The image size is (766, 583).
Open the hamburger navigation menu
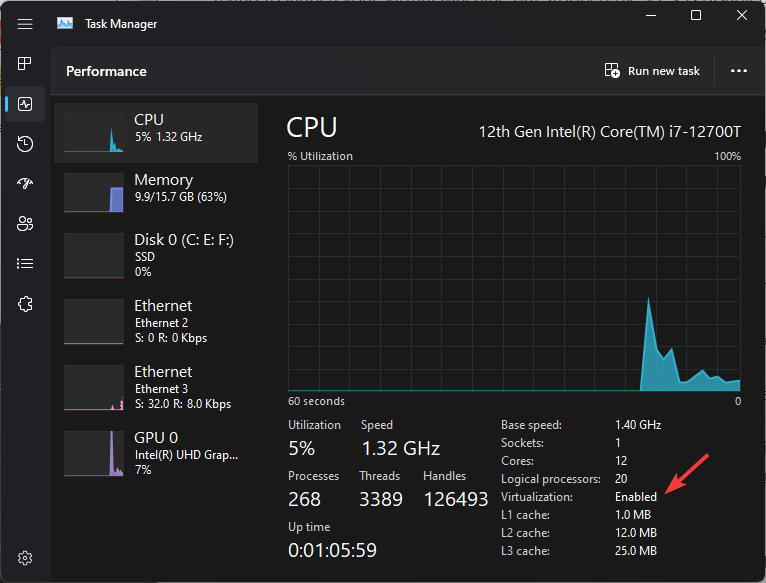coord(25,23)
